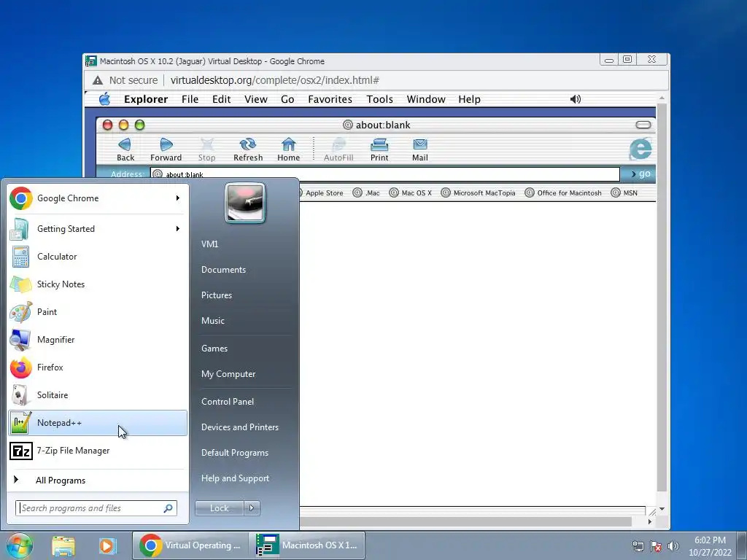Open Windows Explorer from the taskbar
Image resolution: width=747 pixels, height=560 pixels.
(63, 545)
